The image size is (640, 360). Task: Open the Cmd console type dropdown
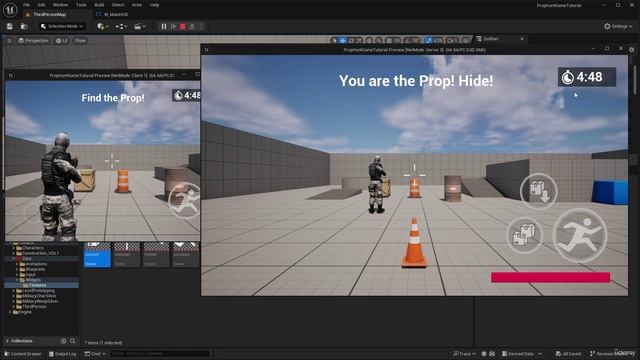[x=95, y=354]
